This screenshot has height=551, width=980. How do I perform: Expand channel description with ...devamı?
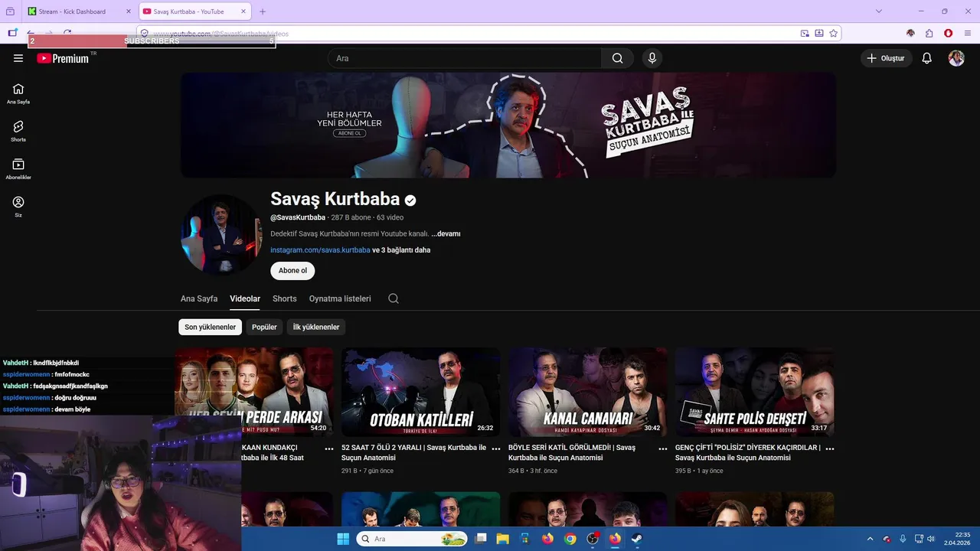pyautogui.click(x=446, y=233)
